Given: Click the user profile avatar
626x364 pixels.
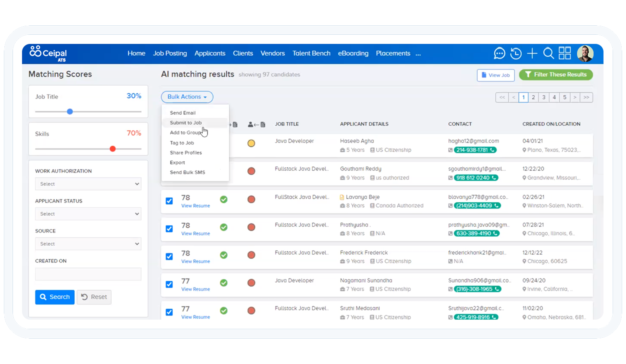Looking at the screenshot, I should (585, 53).
